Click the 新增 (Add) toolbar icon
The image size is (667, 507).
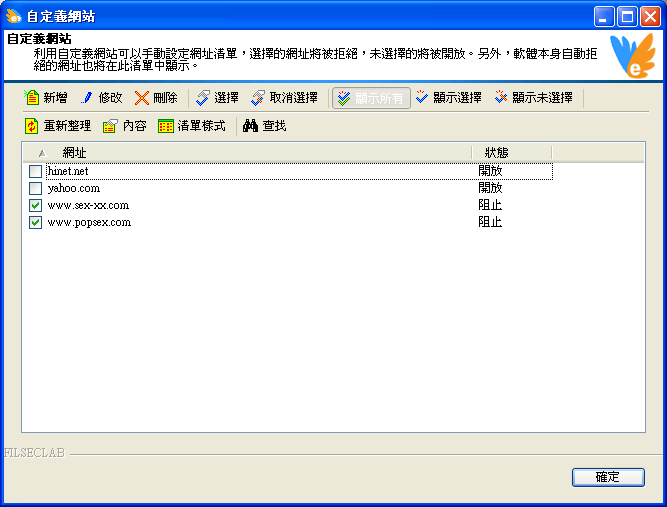click(x=31, y=98)
